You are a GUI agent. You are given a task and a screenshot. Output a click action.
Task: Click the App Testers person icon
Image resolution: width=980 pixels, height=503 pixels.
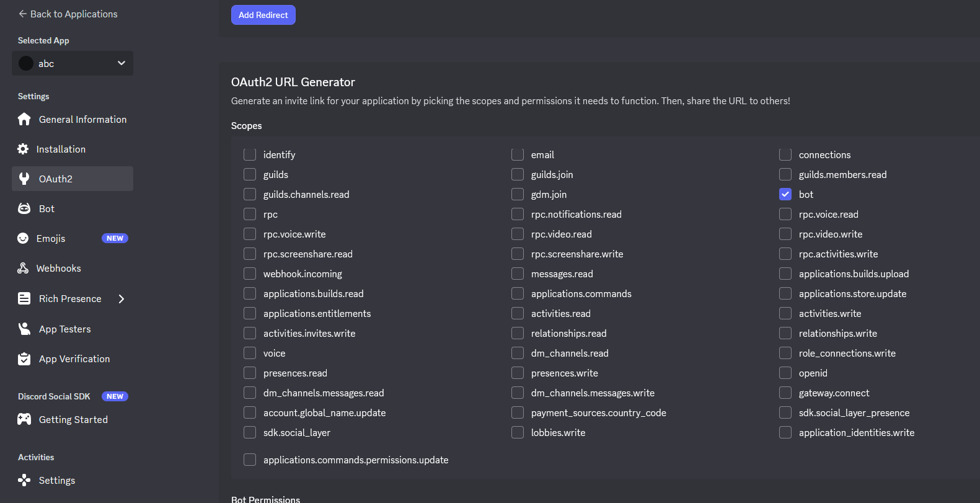(24, 329)
